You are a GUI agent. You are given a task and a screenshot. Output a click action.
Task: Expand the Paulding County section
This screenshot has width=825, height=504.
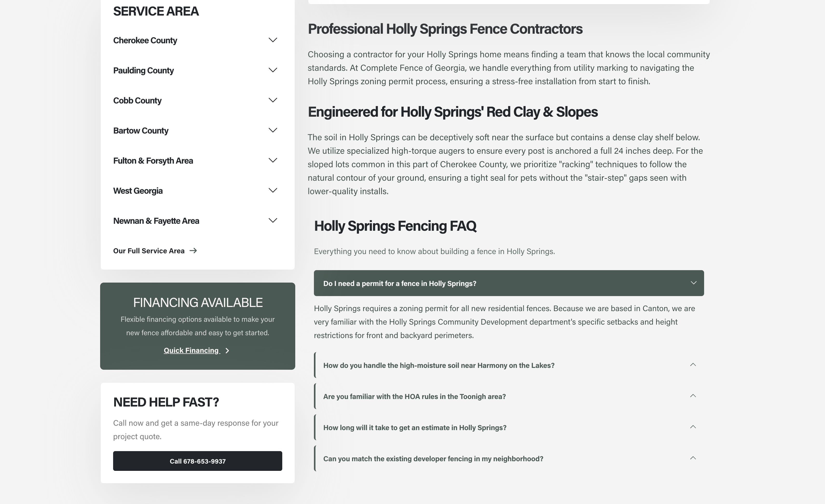[x=273, y=70]
